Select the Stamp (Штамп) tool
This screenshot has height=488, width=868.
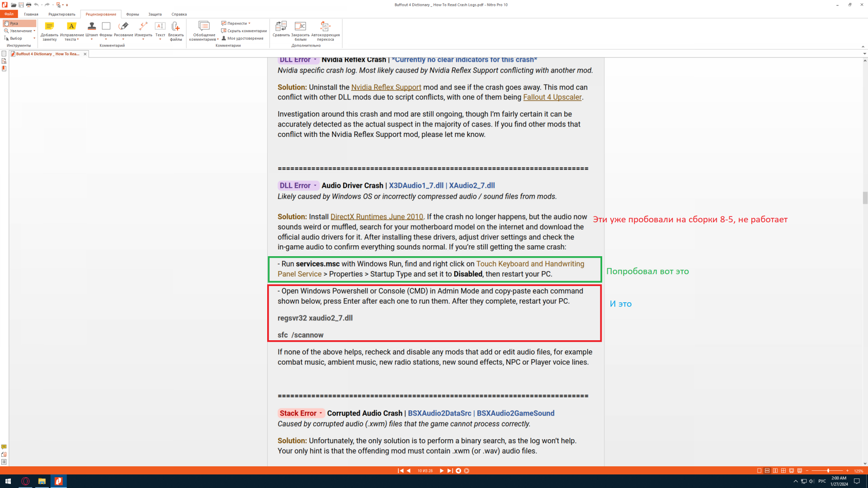coord(91,27)
